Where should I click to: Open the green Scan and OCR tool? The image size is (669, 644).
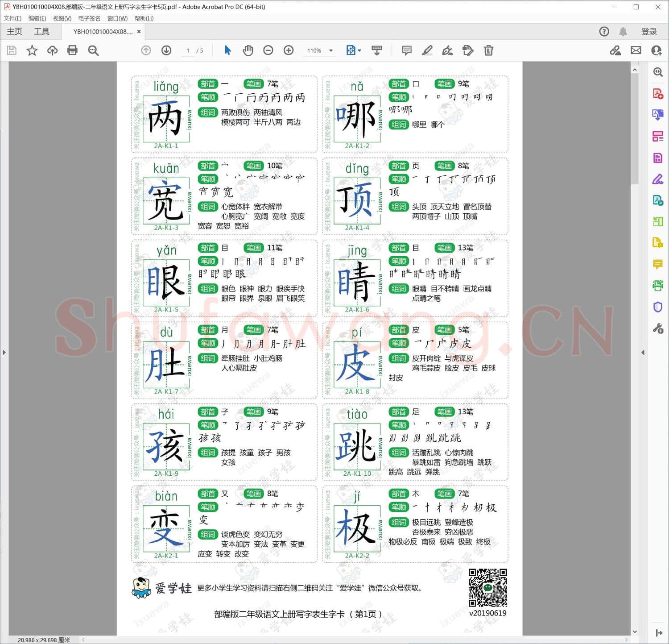(x=658, y=286)
